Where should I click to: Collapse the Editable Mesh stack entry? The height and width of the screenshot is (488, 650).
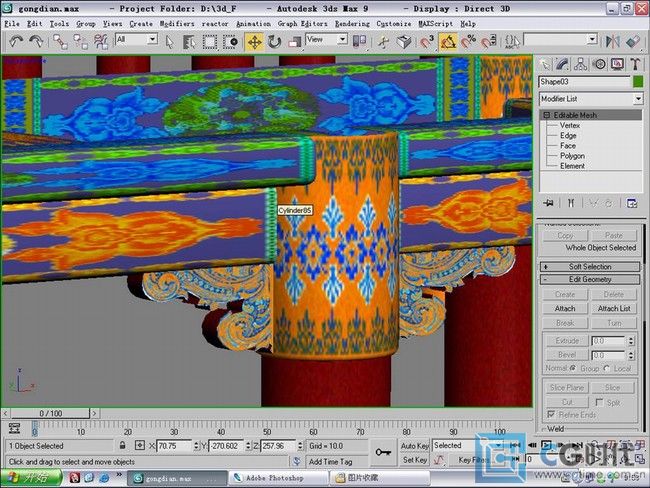(x=547, y=115)
